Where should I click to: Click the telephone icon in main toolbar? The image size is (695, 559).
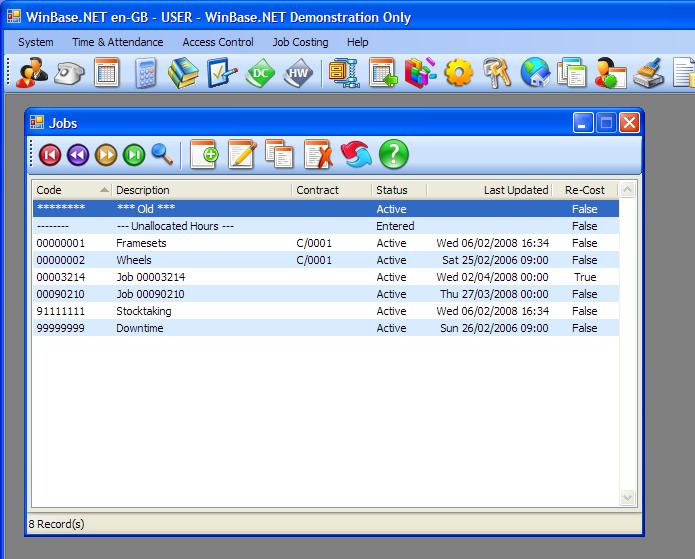point(69,73)
